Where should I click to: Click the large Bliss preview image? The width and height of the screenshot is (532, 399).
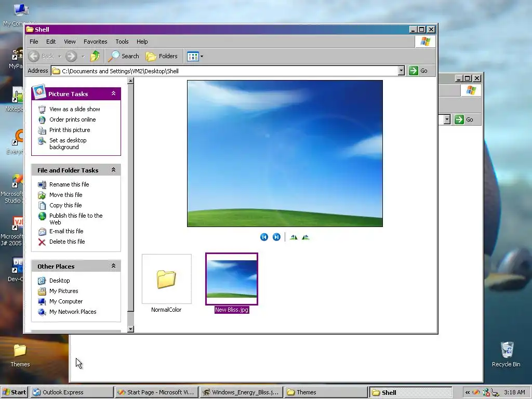tap(285, 153)
